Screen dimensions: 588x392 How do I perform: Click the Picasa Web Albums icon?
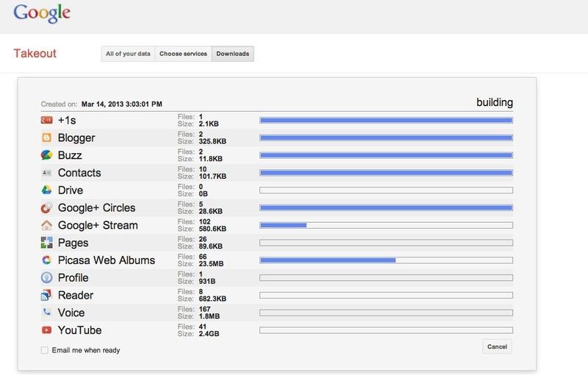pos(46,260)
